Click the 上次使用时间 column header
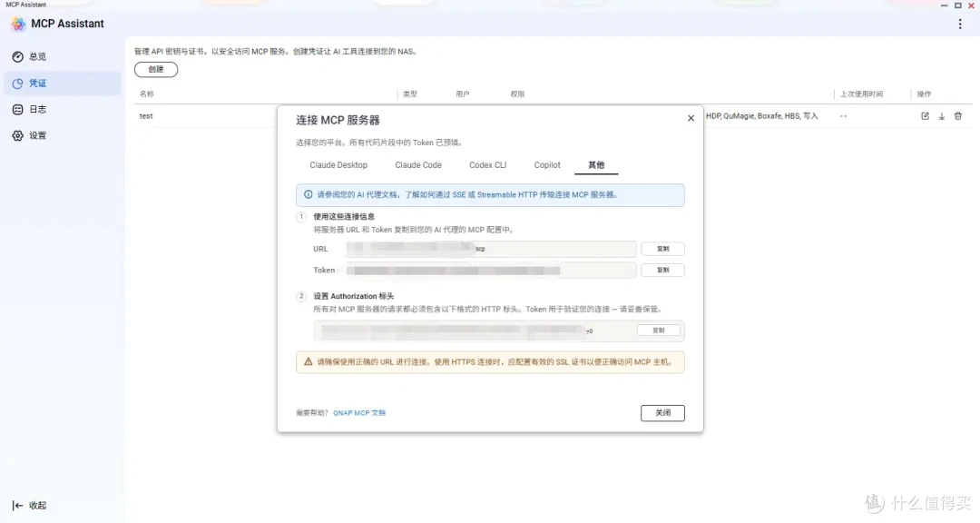This screenshot has height=523, width=980. point(861,94)
